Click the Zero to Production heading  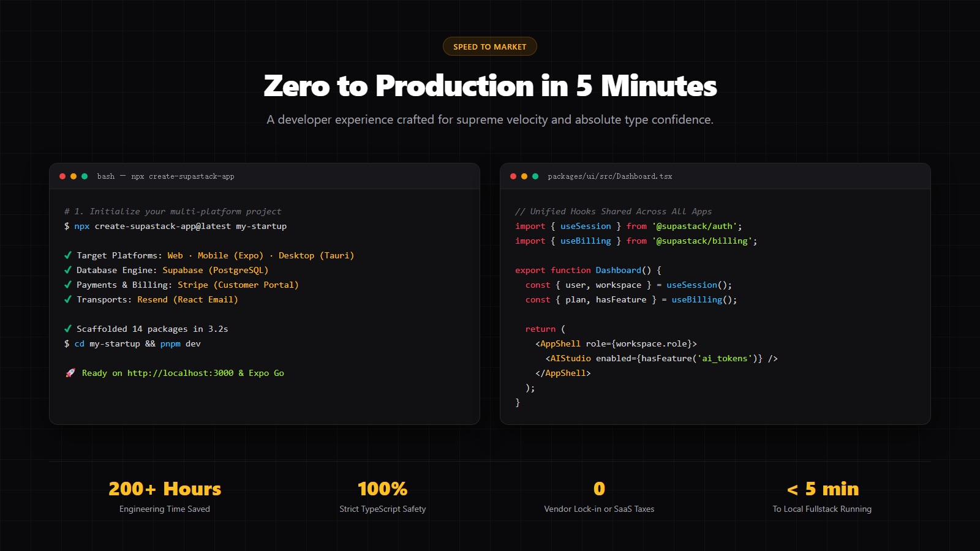[490, 86]
